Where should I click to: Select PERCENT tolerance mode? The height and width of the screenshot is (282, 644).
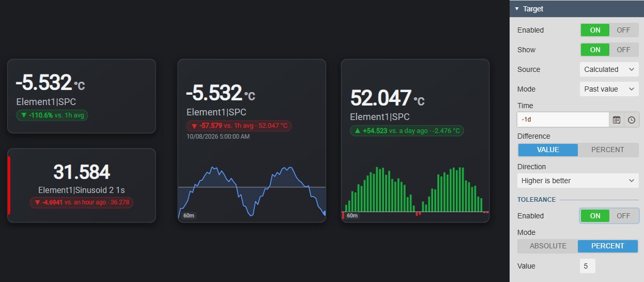608,246
